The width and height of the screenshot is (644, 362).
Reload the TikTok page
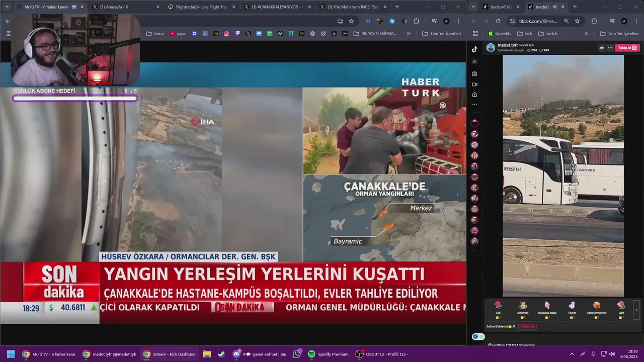[x=498, y=21]
